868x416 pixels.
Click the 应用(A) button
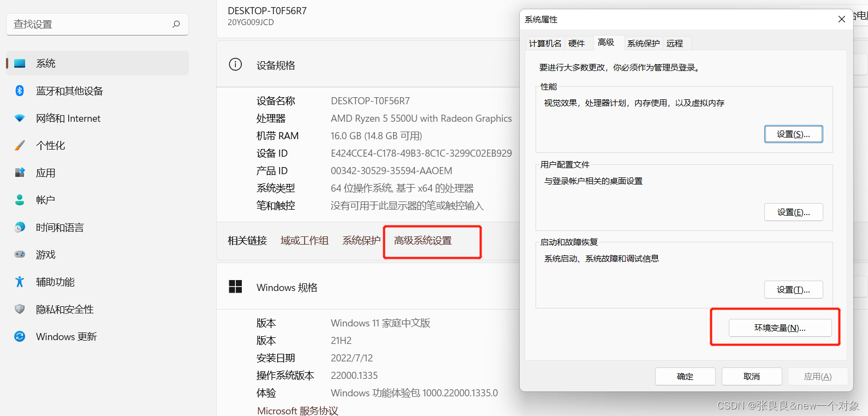[x=818, y=376]
